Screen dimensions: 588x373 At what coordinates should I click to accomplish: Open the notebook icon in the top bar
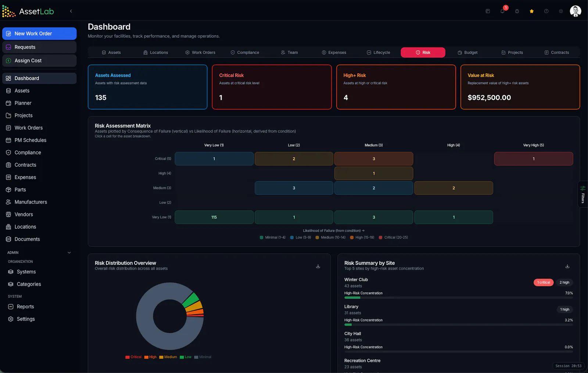point(488,11)
